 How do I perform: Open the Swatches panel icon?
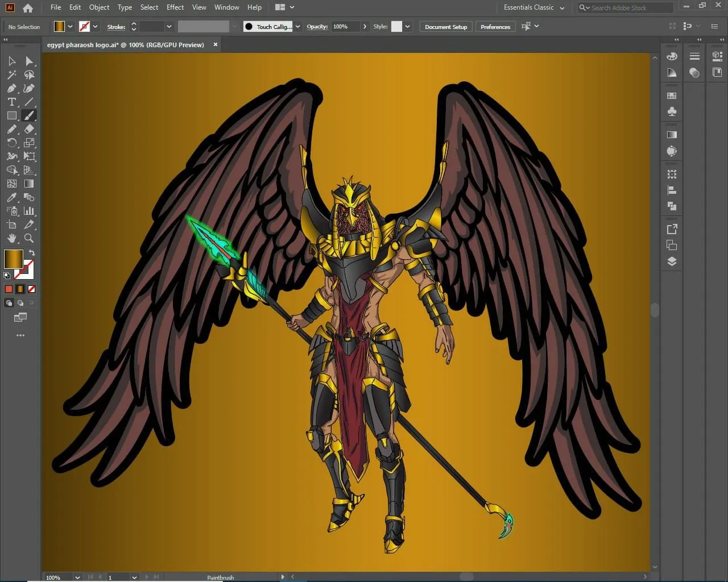click(x=672, y=96)
